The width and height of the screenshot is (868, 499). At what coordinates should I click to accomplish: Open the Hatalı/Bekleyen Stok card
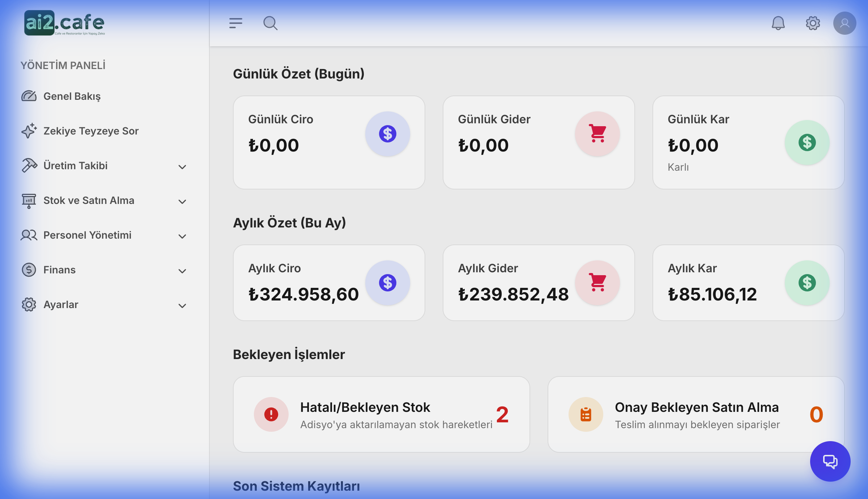pyautogui.click(x=382, y=415)
